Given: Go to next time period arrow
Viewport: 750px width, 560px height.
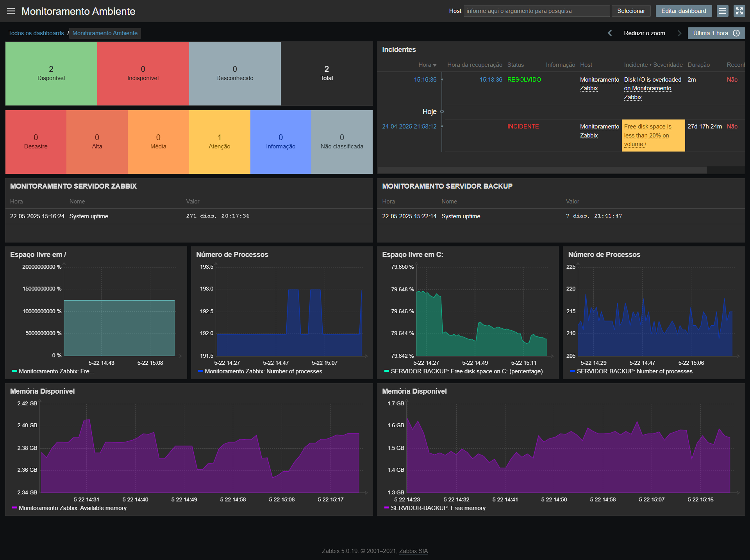Looking at the screenshot, I should click(679, 33).
